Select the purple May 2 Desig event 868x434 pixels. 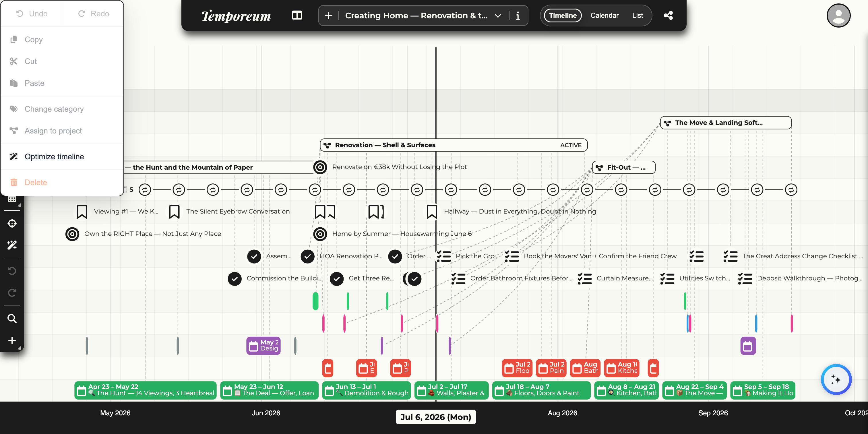263,346
